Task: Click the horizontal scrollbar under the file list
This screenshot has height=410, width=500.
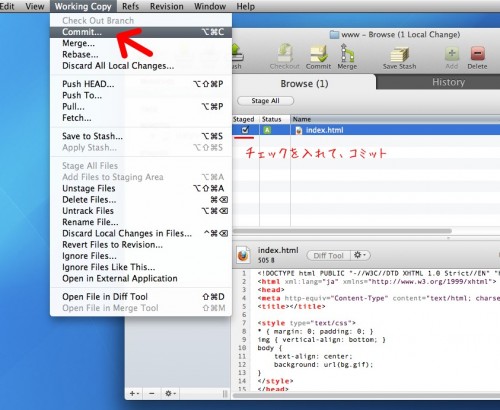Action: 342,231
